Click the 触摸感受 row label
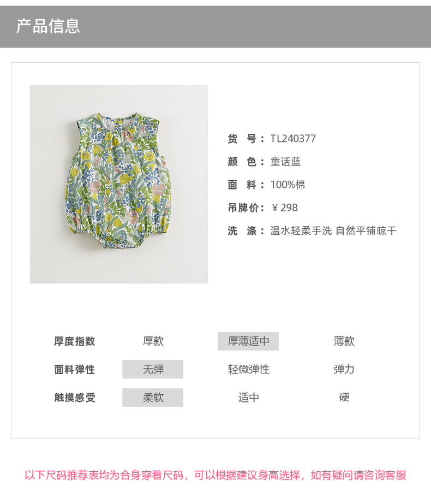The height and width of the screenshot is (504, 431). pyautogui.click(x=75, y=398)
